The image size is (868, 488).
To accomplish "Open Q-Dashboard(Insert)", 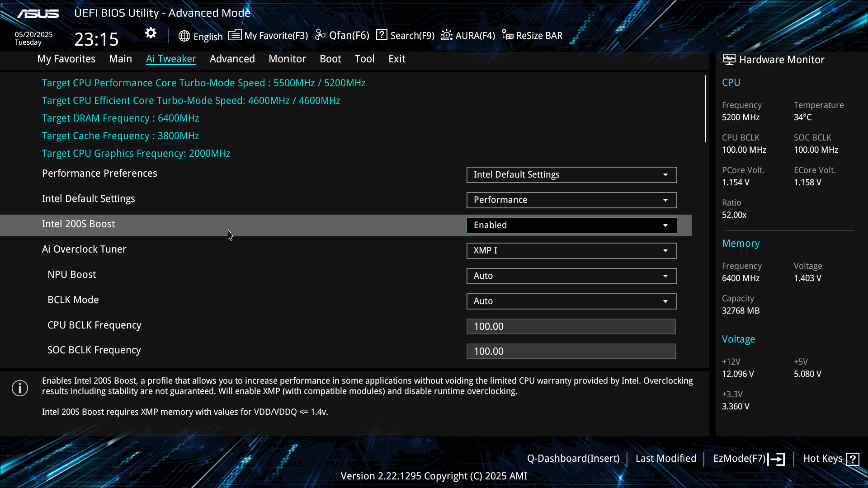I will [x=573, y=459].
